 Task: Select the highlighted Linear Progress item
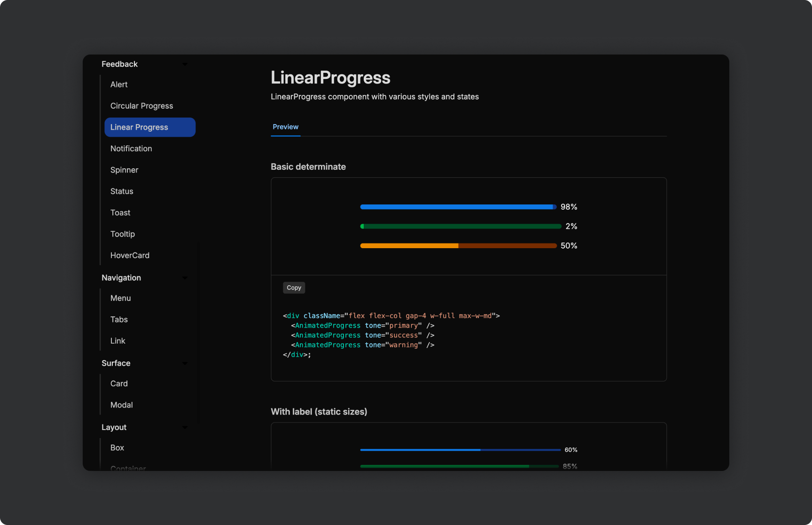[x=150, y=127]
